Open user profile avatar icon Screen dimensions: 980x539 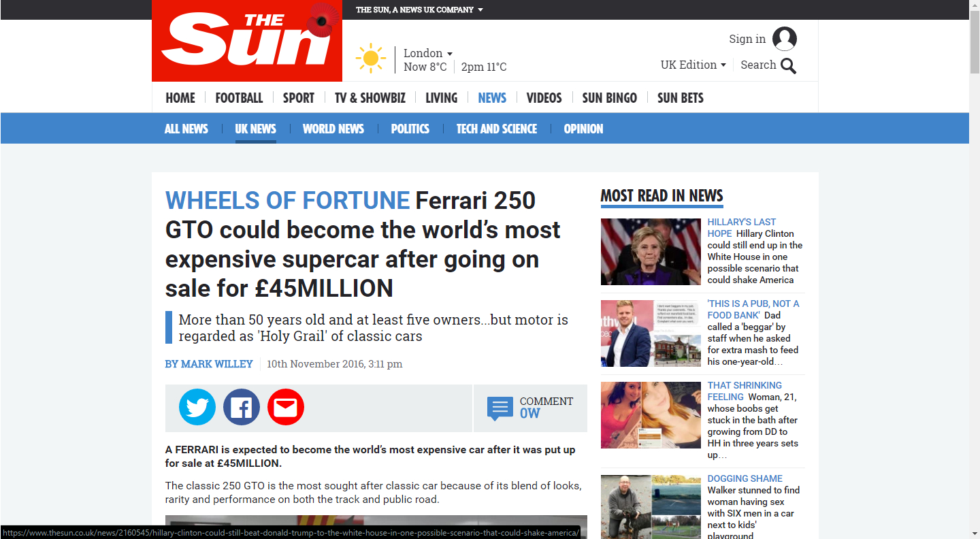[x=784, y=39]
